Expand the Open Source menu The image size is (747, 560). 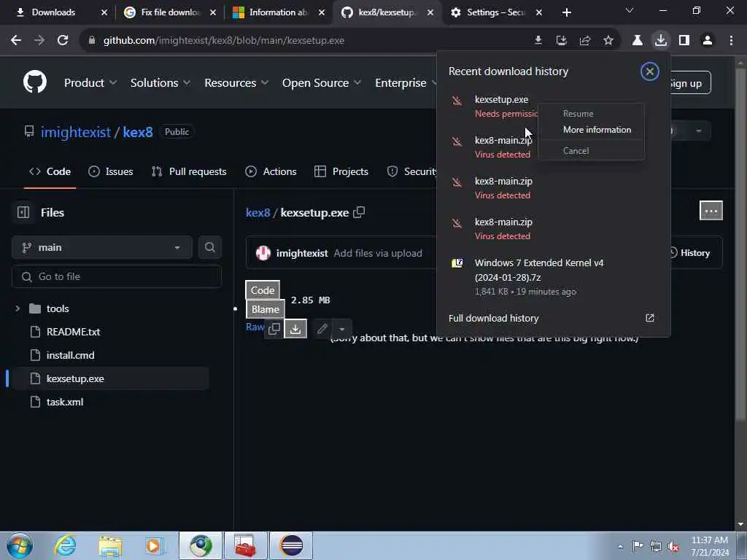tap(322, 83)
